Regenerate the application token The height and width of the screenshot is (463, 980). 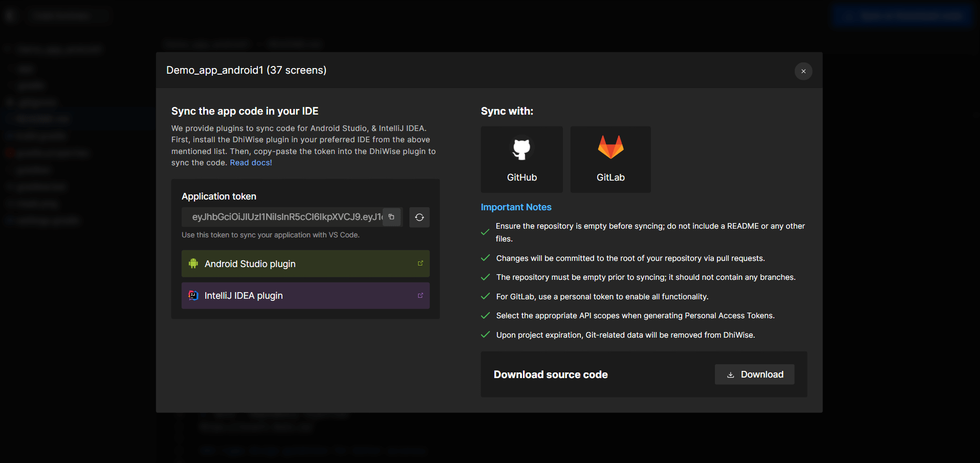[419, 217]
